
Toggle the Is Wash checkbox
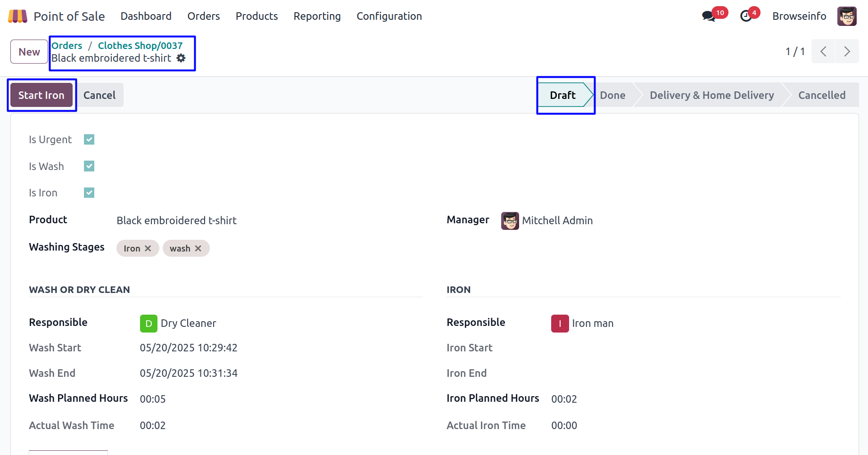pyautogui.click(x=89, y=166)
